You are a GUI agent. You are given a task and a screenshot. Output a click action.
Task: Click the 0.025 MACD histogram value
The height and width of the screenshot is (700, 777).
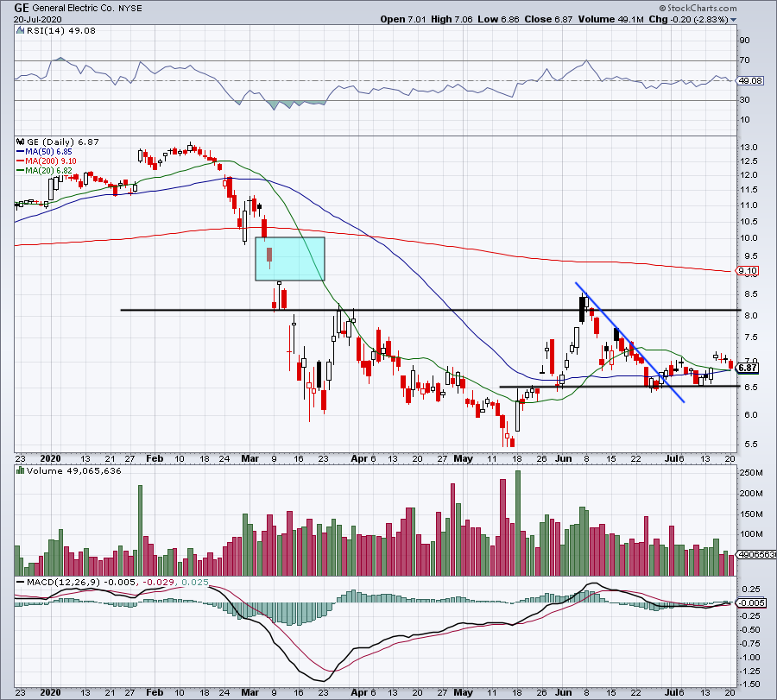195,582
